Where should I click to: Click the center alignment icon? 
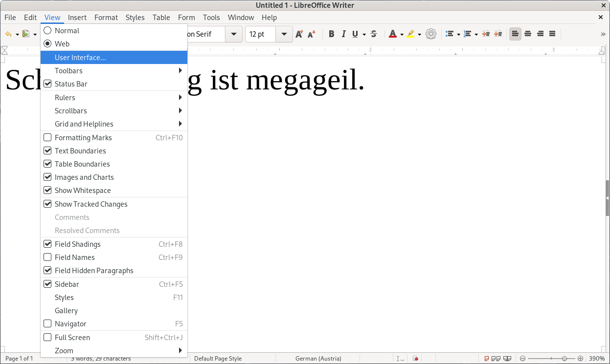pyautogui.click(x=528, y=34)
